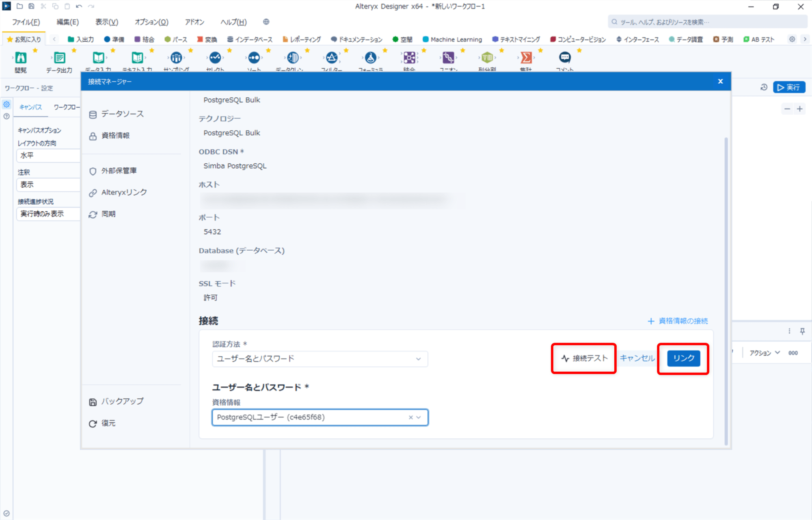Open 外部保管庫 in the sidebar
Screen dimensions: 812x520
[x=113, y=171]
